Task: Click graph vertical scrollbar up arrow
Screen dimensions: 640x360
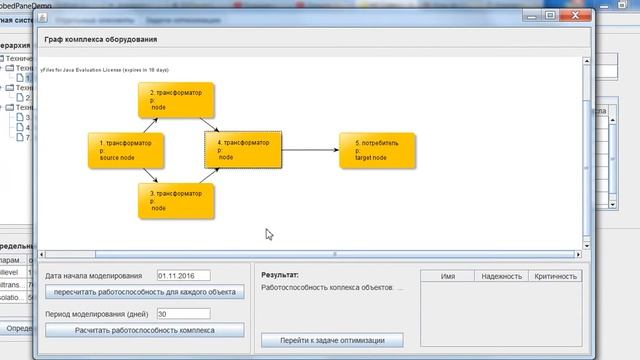Action: point(587,61)
